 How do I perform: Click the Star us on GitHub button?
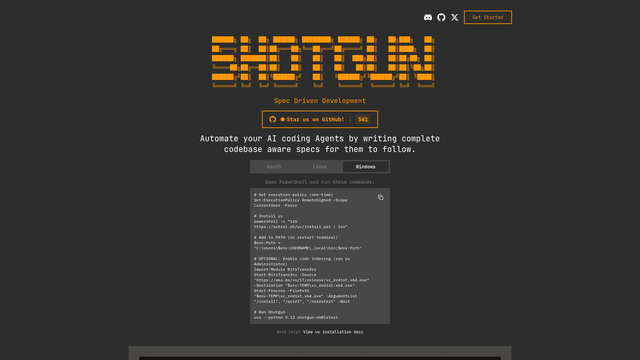(320, 119)
